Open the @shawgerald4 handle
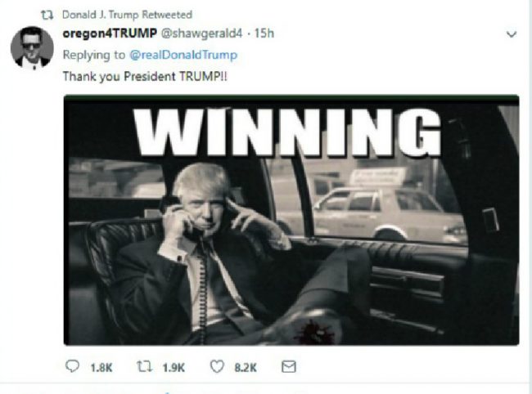Viewport: 532px width, 394px height. (x=201, y=34)
